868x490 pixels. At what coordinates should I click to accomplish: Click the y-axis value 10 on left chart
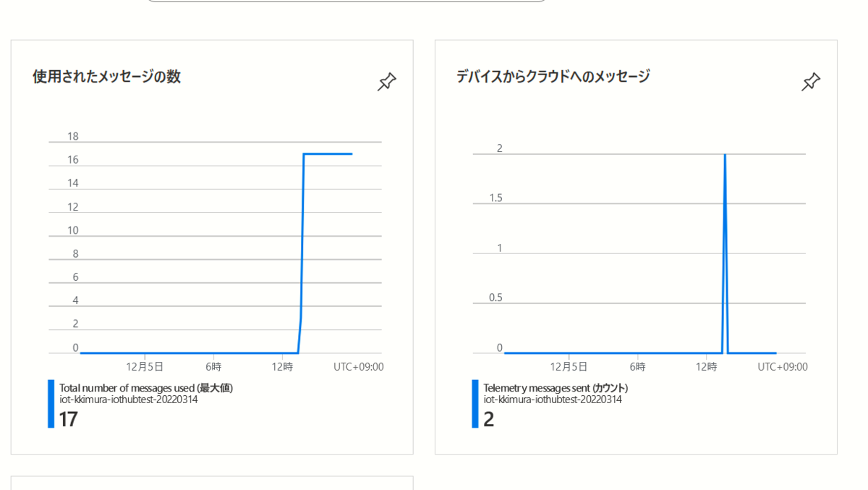(x=73, y=230)
